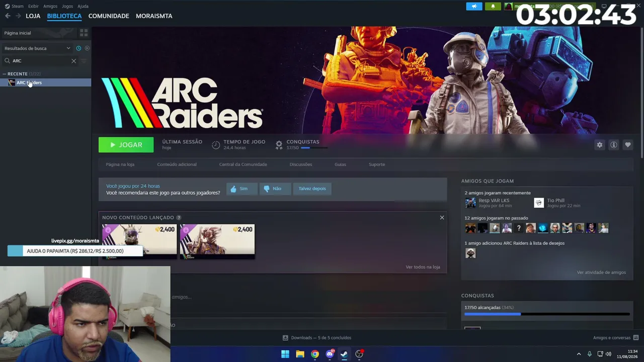Image resolution: width=644 pixels, height=362 pixels.
Task: Open friend Tio Phill avatar
Action: [x=539, y=203]
